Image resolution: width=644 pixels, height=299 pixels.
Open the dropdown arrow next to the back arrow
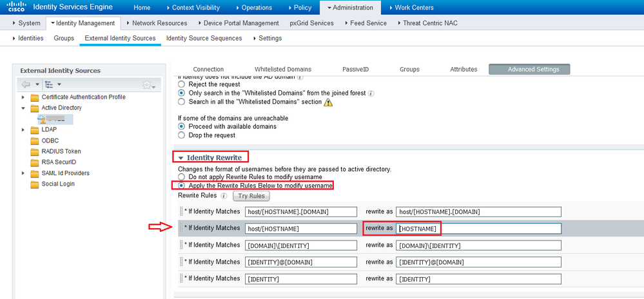pyautogui.click(x=37, y=84)
